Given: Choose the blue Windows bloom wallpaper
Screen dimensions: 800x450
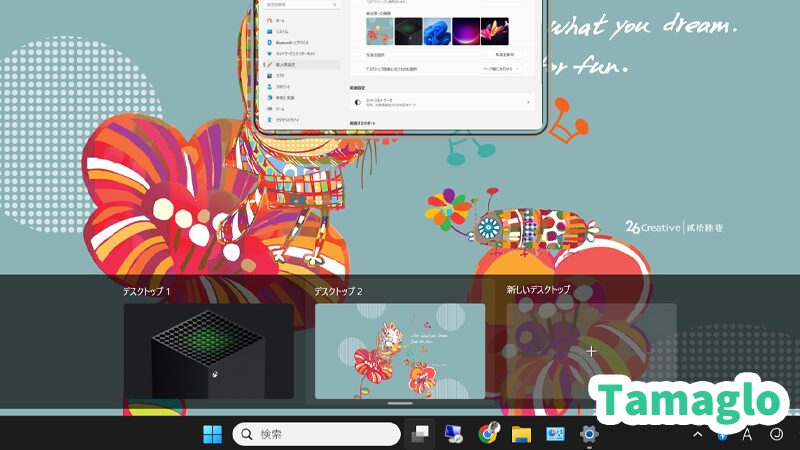Looking at the screenshot, I should tap(437, 31).
